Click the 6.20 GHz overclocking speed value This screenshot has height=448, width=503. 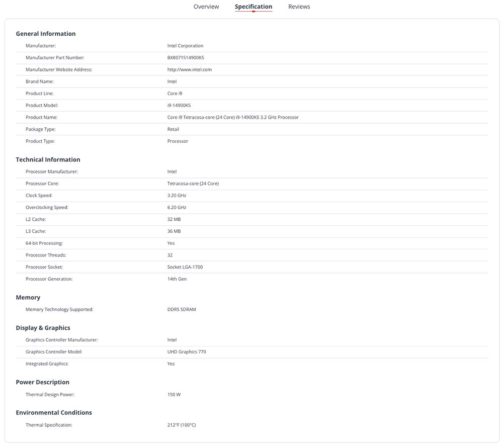[x=177, y=208]
